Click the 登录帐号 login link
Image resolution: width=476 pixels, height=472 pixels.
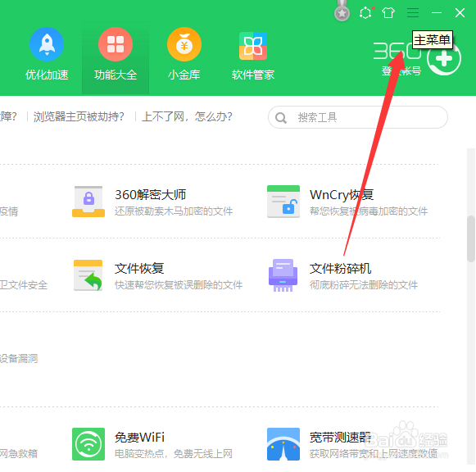pos(401,71)
